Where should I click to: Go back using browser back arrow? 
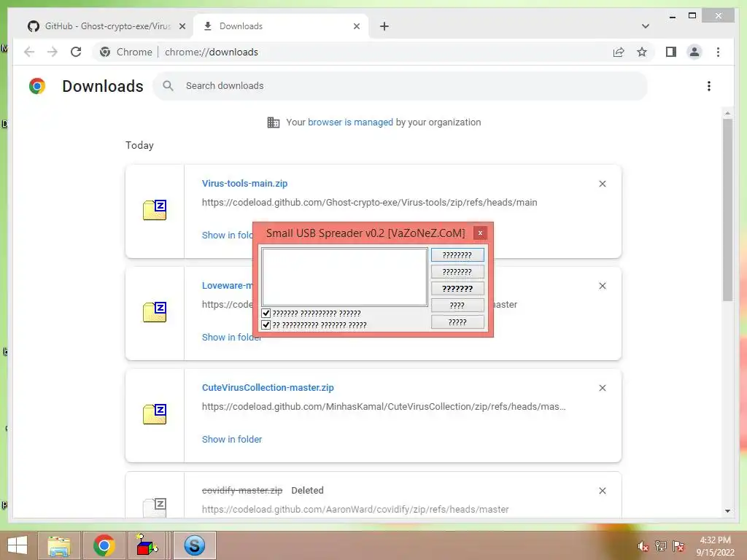click(29, 52)
